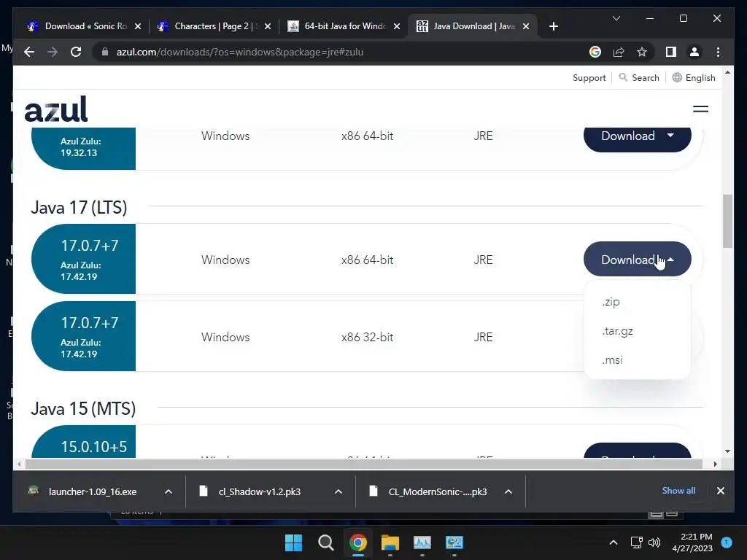Open cl_Shadow-v1.2.pk3 download
This screenshot has width=747, height=560.
pos(252,491)
